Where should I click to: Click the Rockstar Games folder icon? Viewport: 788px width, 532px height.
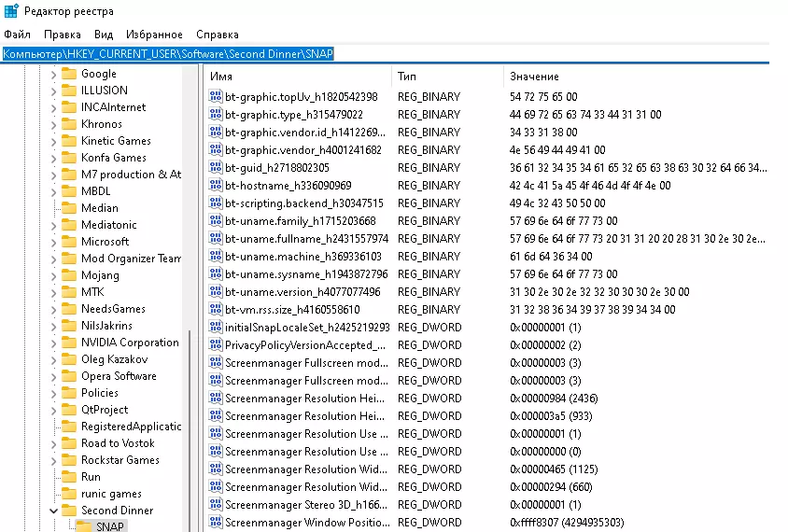(x=69, y=460)
